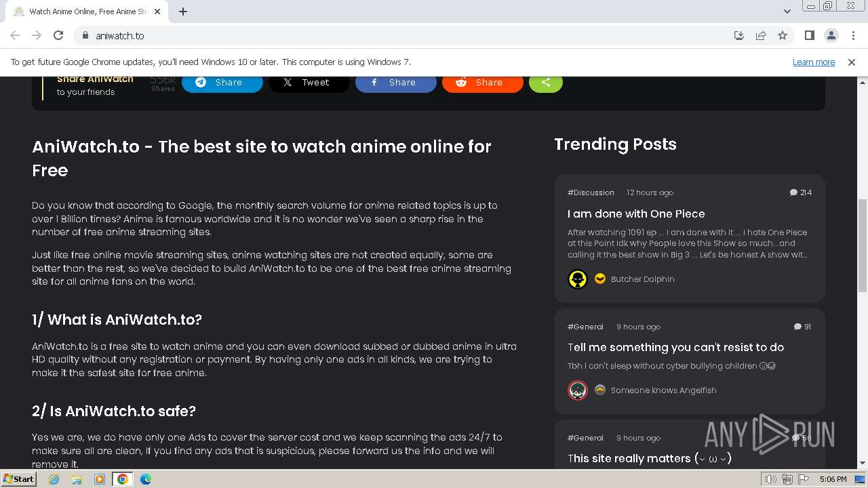The image size is (868, 488).
Task: Open Windows Explorer folder from taskbar
Action: 77,479
